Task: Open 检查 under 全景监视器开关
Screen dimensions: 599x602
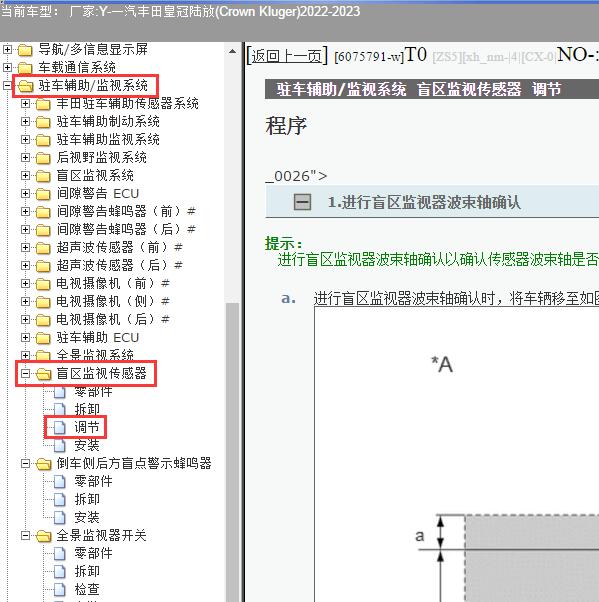Action: click(87, 589)
